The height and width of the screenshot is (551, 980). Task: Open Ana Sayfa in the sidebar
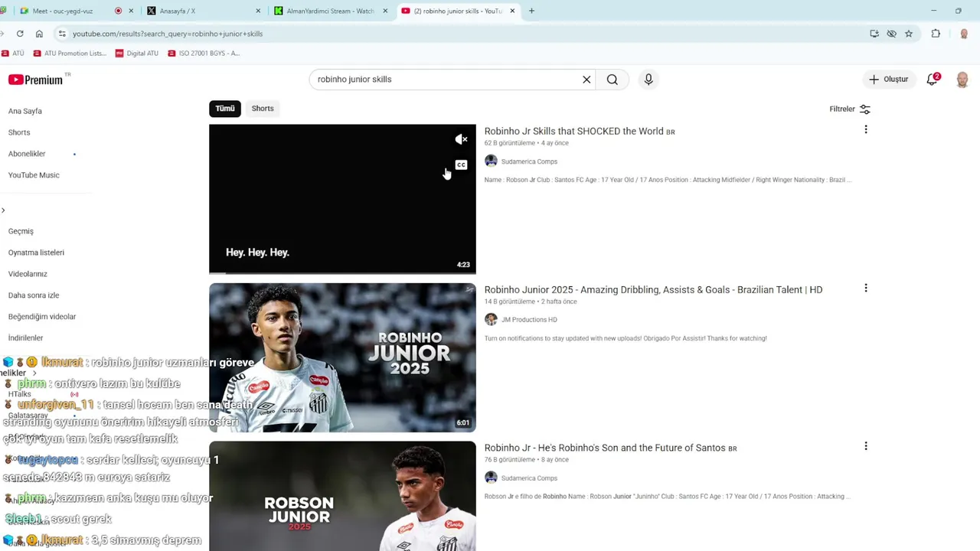[25, 111]
